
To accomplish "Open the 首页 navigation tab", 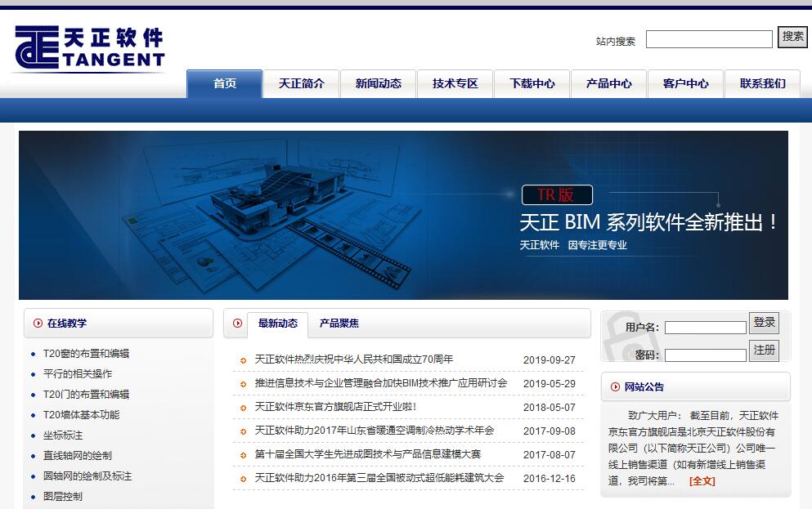I will point(224,84).
